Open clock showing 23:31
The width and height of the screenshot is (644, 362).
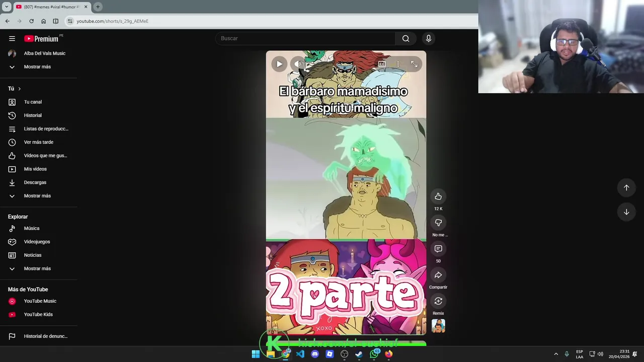click(x=619, y=354)
